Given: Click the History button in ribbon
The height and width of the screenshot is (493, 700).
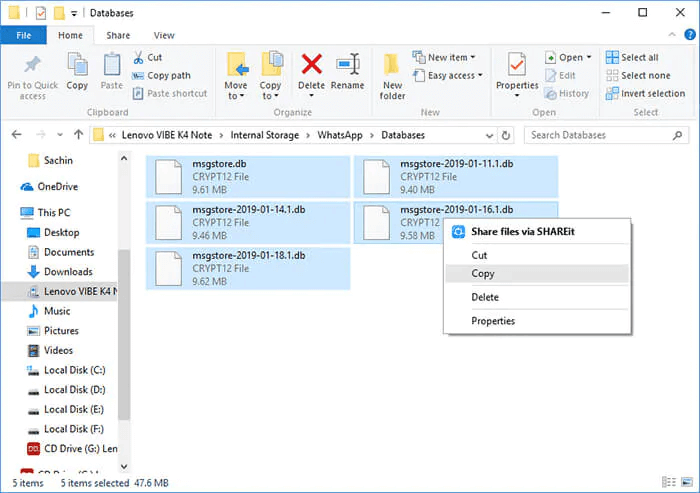Looking at the screenshot, I should pyautogui.click(x=567, y=93).
